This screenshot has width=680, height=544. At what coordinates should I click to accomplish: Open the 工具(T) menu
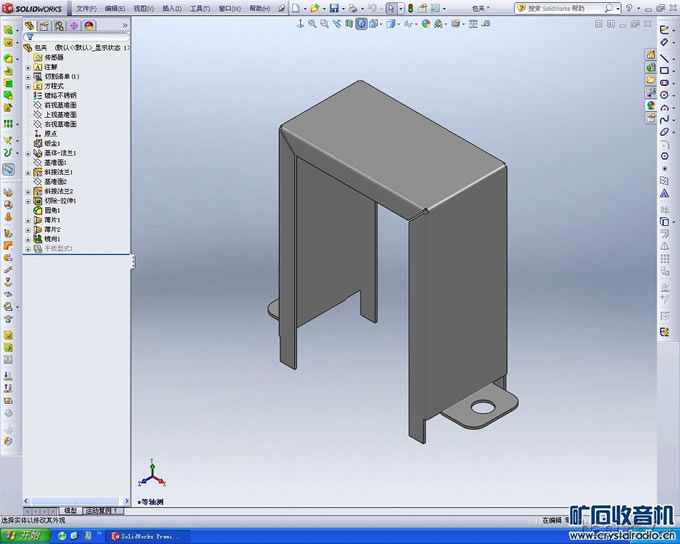coord(200,8)
